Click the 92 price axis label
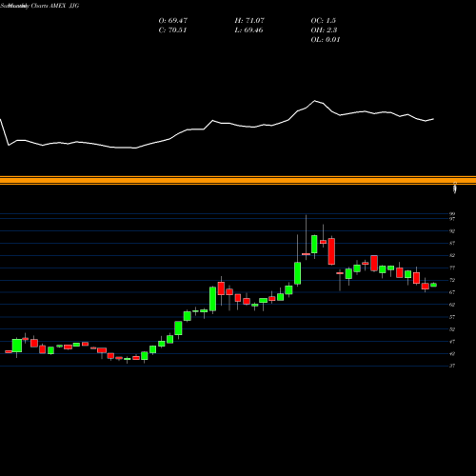Image resolution: width=476 pixels, height=476 pixels. tap(452, 231)
